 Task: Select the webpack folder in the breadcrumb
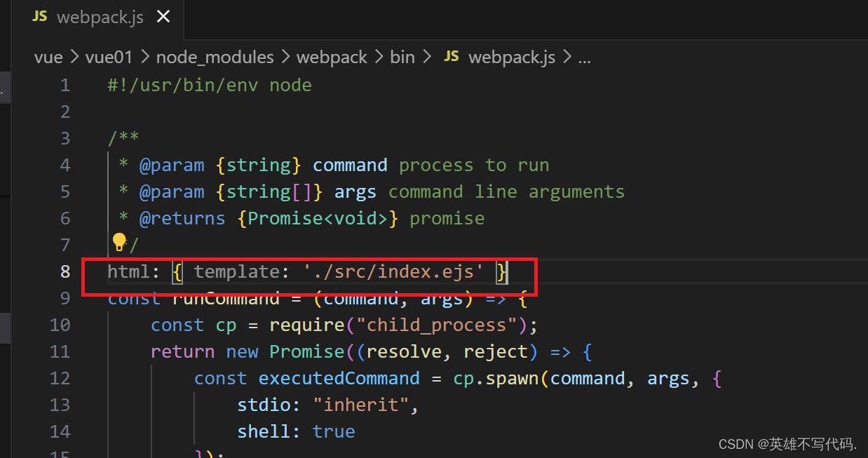coord(332,57)
